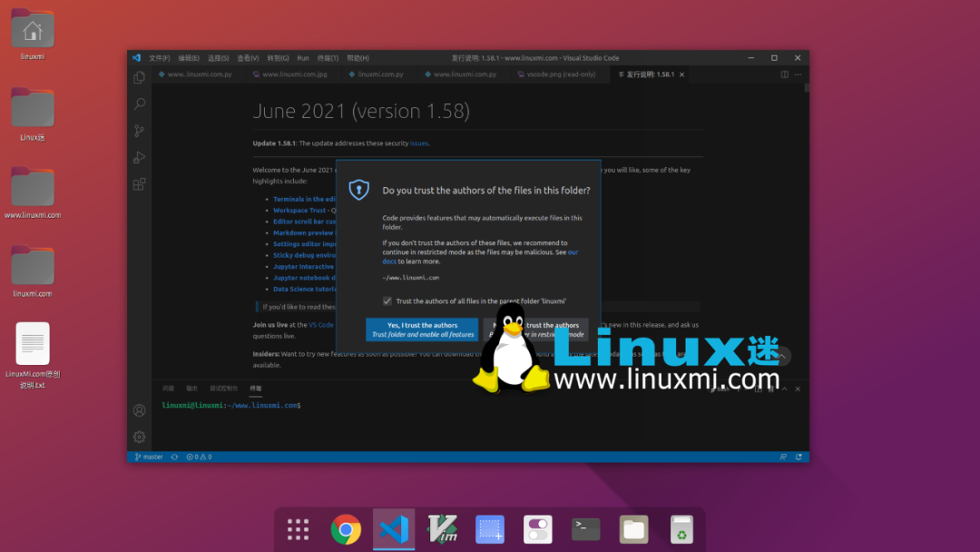Open the Explorer view in the activity bar
980x552 pixels.
[140, 77]
